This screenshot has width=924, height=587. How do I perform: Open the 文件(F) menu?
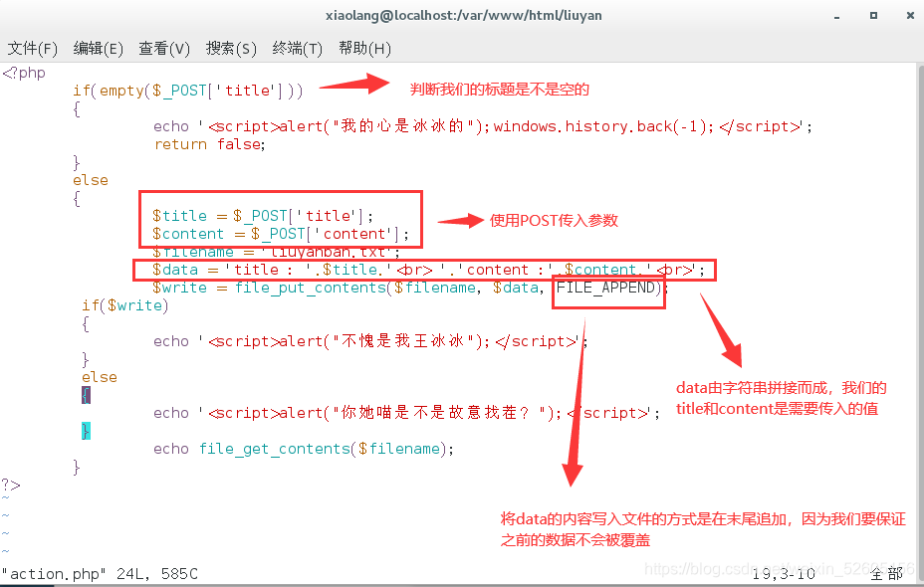[33, 49]
